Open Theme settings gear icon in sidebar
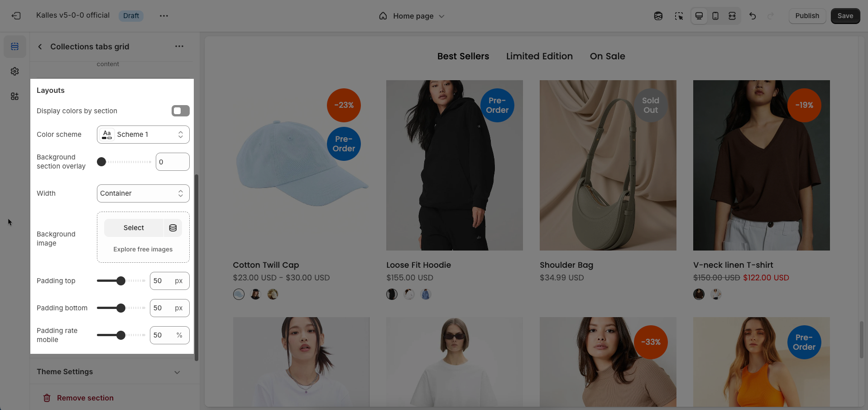 coord(15,72)
